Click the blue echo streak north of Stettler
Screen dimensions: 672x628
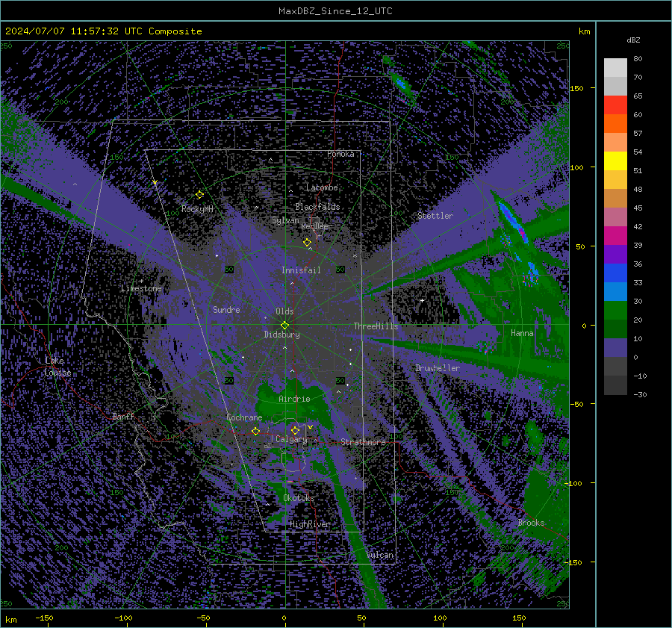401,84
